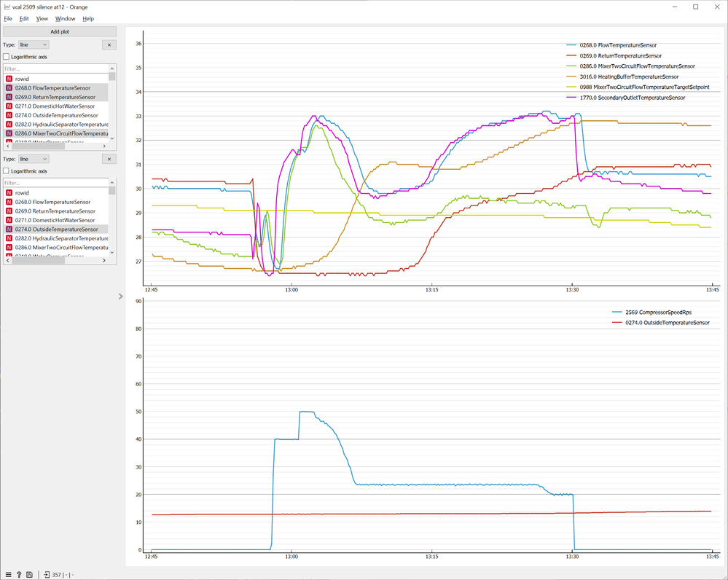Enable Logarithmic axis for the second plot

pos(7,171)
